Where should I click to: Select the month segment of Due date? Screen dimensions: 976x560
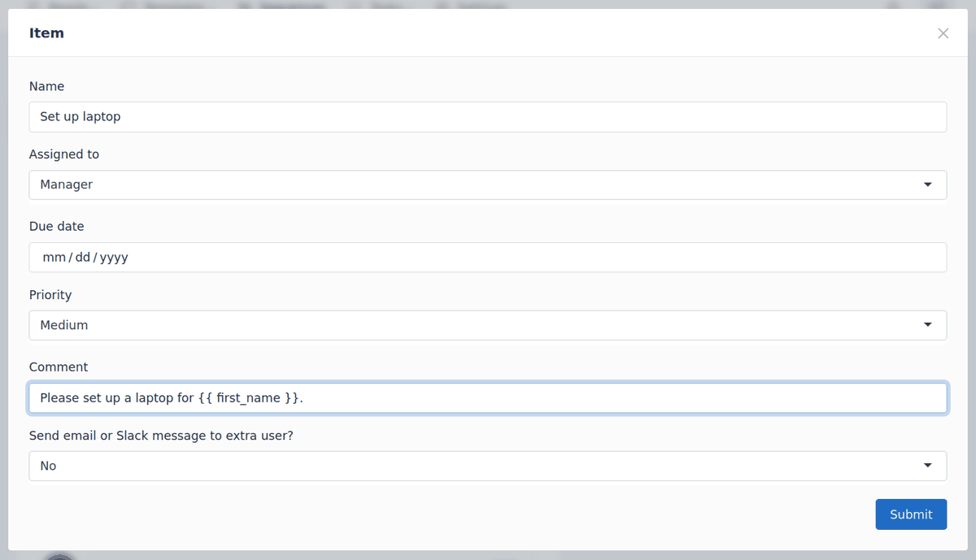tap(54, 257)
